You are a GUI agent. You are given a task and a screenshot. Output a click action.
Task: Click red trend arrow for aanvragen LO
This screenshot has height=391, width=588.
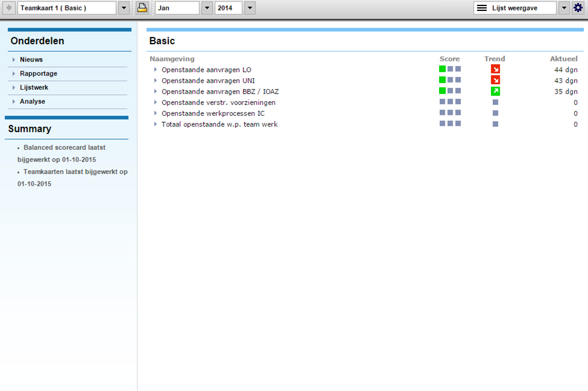(x=495, y=70)
